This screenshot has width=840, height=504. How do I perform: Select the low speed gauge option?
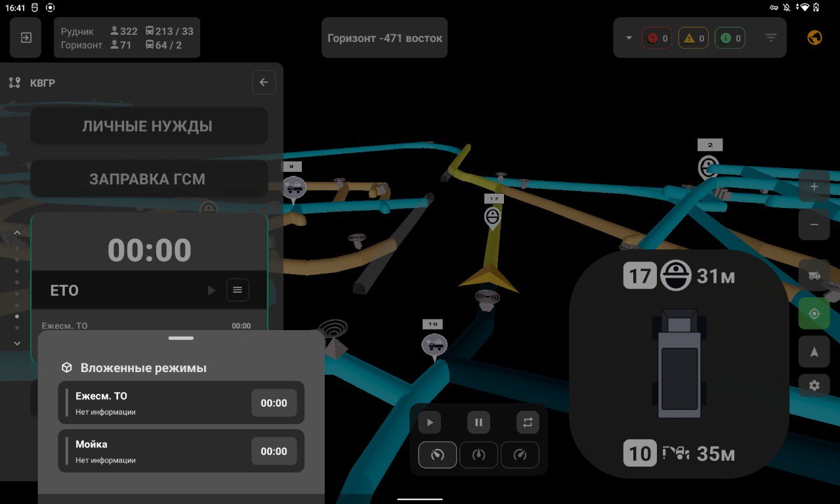[438, 455]
